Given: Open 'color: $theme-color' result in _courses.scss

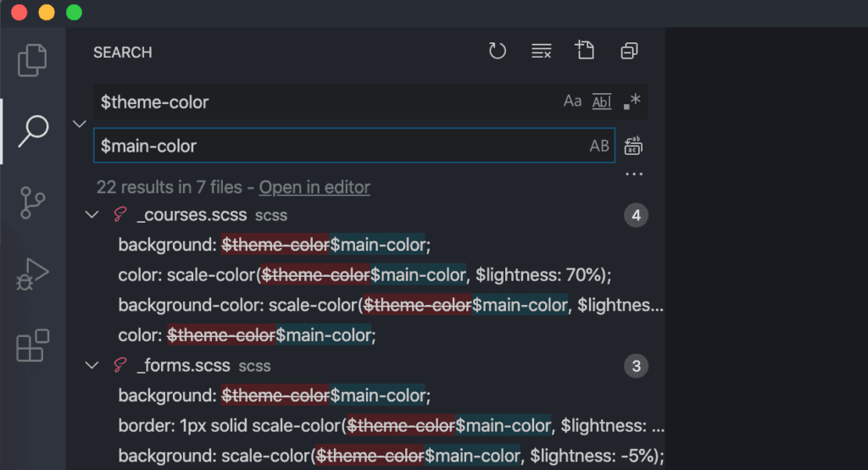Looking at the screenshot, I should tap(365, 335).
